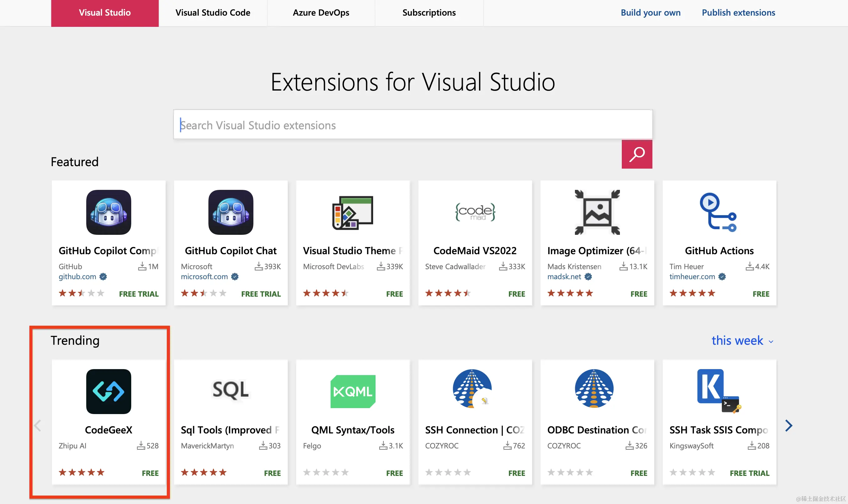This screenshot has height=504, width=848.
Task: Click the star rating of CodeMaid VS2022
Action: [448, 293]
